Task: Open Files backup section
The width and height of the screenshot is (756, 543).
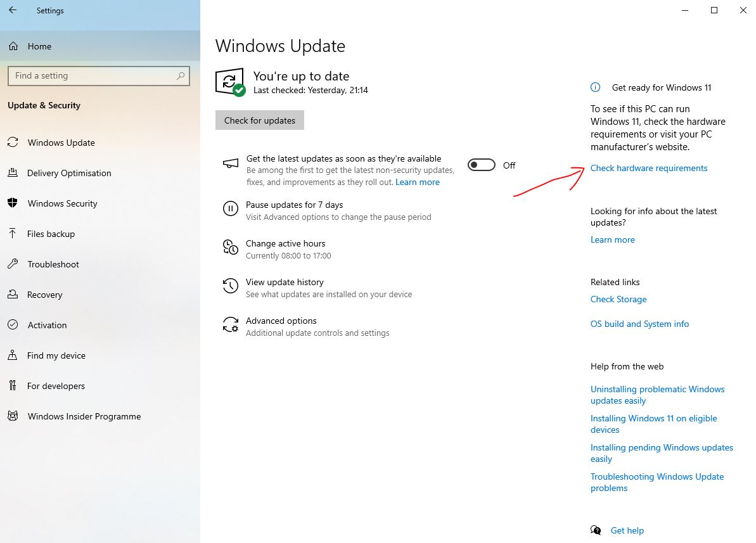Action: [x=99, y=233]
